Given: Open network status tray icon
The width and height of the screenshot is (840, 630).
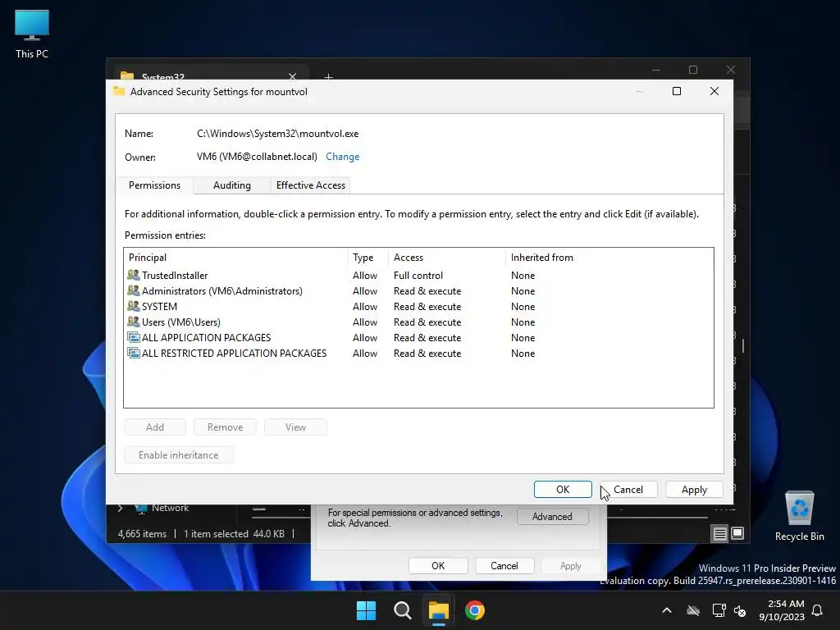Looking at the screenshot, I should coord(719,610).
